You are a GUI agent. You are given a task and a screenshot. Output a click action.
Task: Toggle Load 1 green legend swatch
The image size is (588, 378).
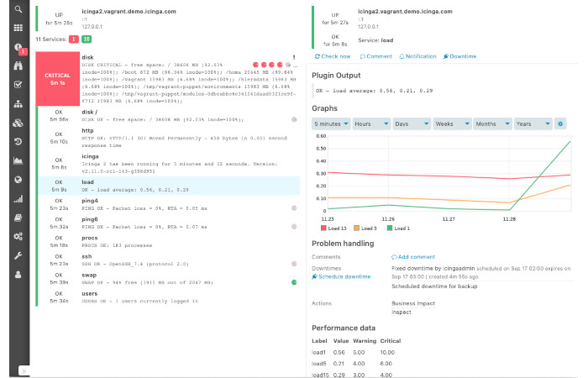tap(390, 228)
